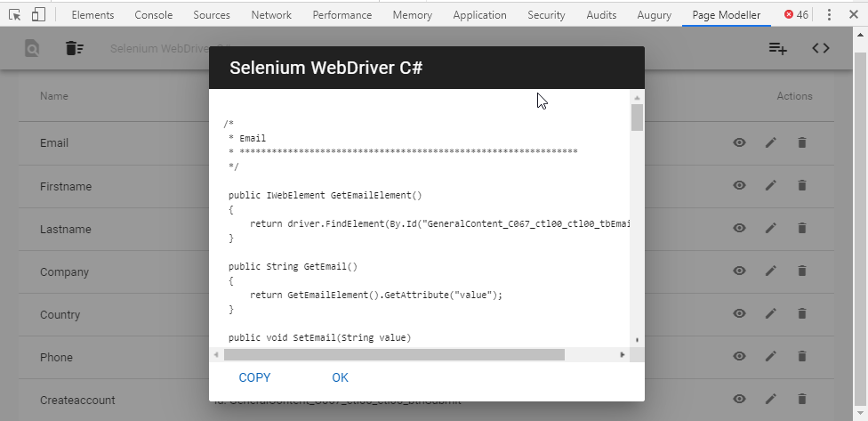
Task: Delete the Company row with trash icon
Action: point(801,271)
